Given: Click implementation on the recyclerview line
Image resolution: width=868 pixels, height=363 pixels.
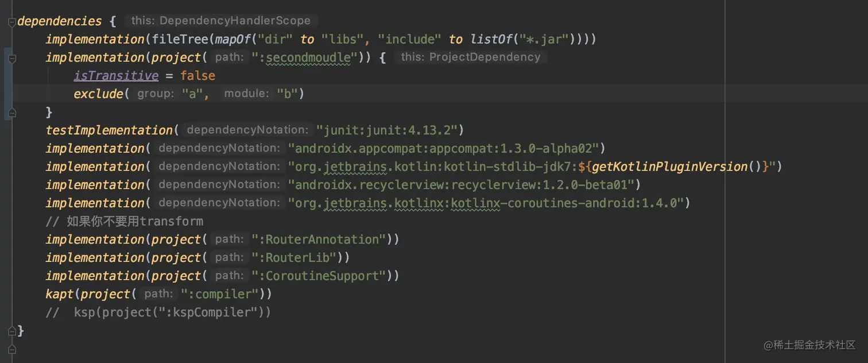Looking at the screenshot, I should (x=95, y=185).
